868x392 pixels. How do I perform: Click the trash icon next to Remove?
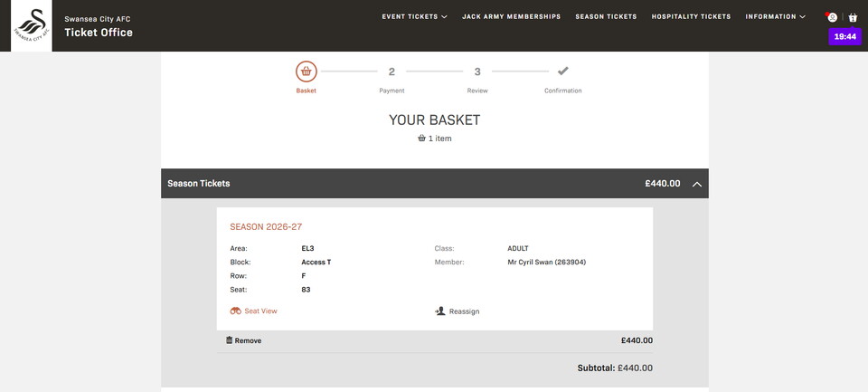[x=230, y=340]
